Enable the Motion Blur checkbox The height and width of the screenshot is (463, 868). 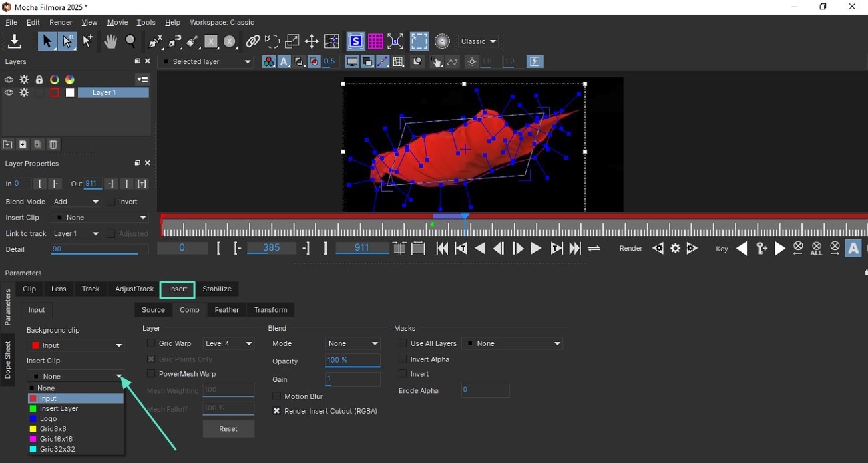(276, 396)
